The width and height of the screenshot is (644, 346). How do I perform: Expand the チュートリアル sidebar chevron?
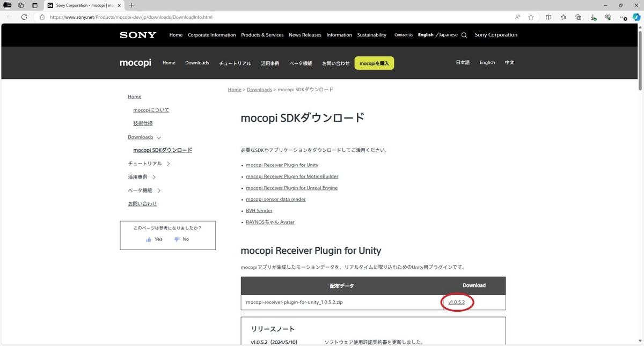click(x=168, y=164)
